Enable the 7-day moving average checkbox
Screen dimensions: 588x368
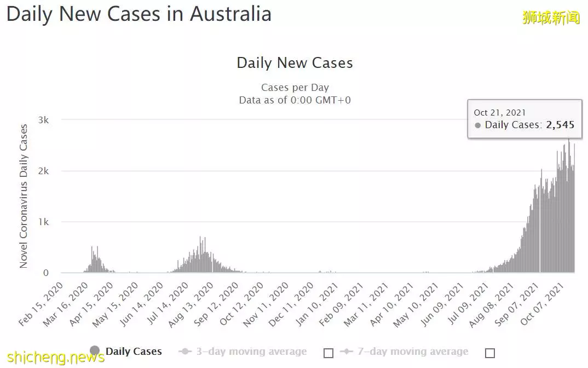[x=490, y=353]
